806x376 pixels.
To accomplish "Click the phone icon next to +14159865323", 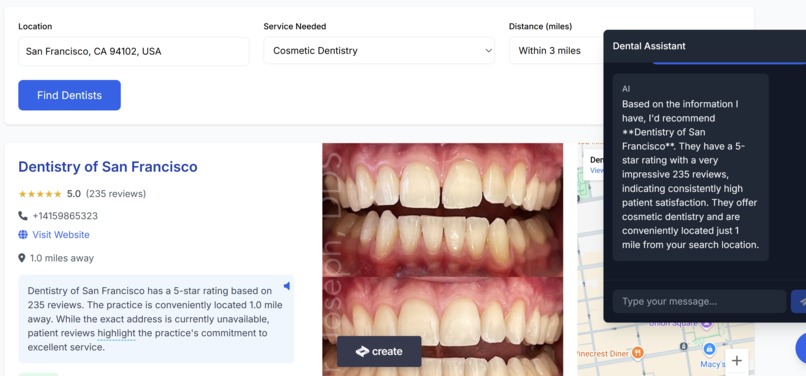I will pyautogui.click(x=23, y=216).
